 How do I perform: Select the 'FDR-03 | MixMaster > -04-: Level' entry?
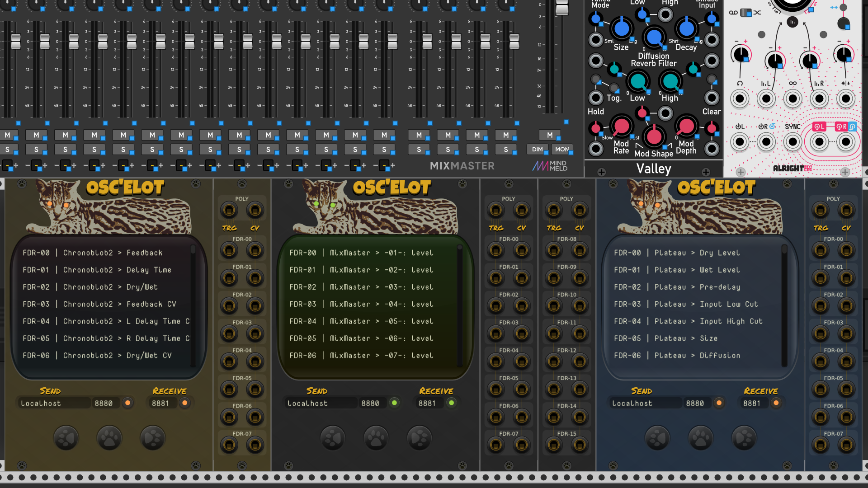[361, 304]
